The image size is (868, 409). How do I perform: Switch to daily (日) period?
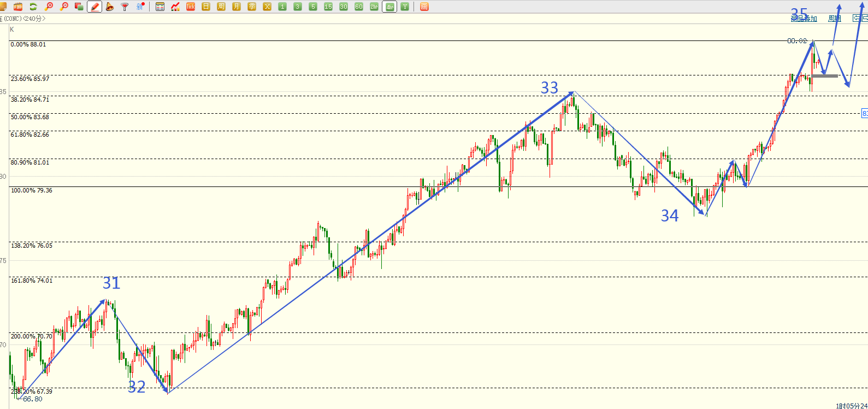(x=206, y=7)
